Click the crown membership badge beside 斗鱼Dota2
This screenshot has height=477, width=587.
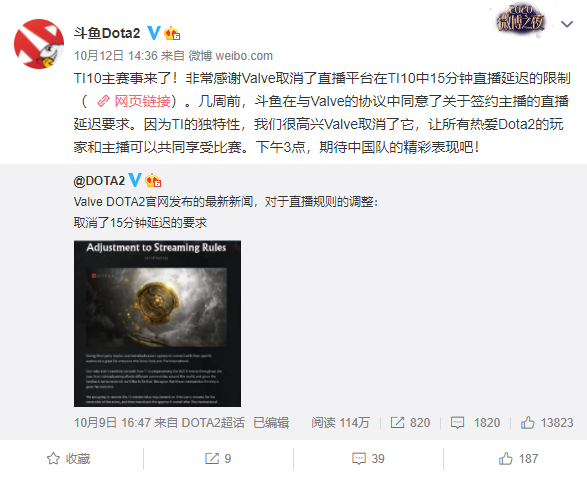tap(172, 33)
